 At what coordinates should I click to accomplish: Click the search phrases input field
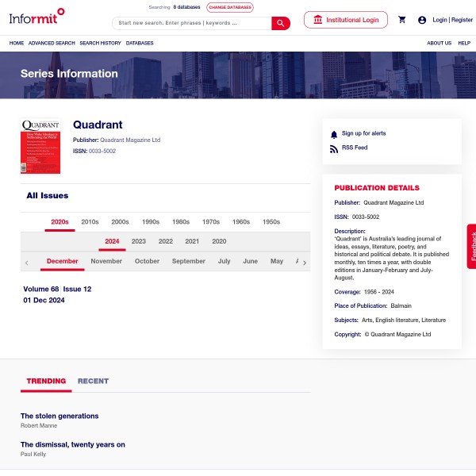(x=192, y=23)
